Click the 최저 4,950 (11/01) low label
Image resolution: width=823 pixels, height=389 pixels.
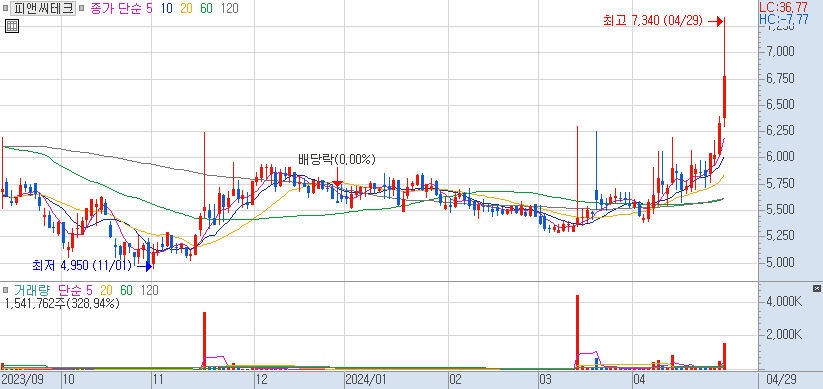pyautogui.click(x=82, y=266)
